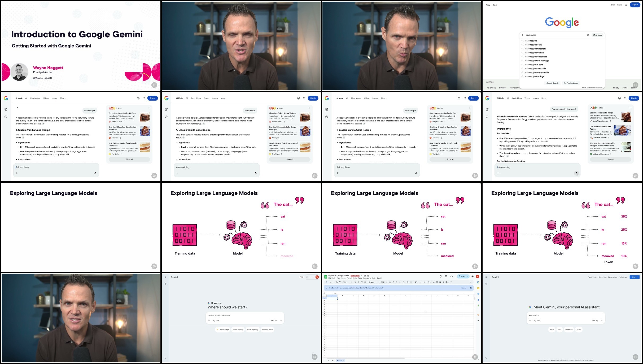This screenshot has width=643, height=364.
Task: Open comments icon in Sheets header
Action: (446, 277)
